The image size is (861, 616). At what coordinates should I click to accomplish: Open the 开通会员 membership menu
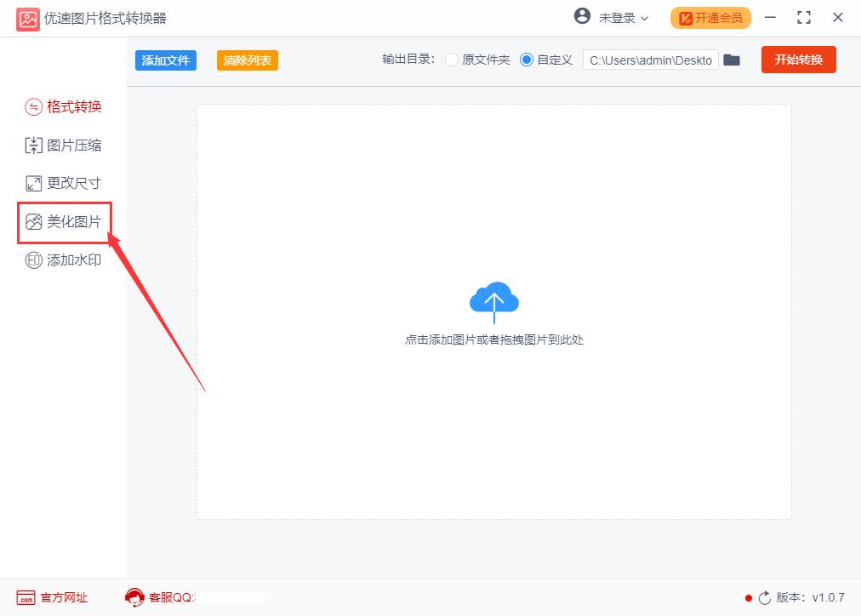coord(710,16)
